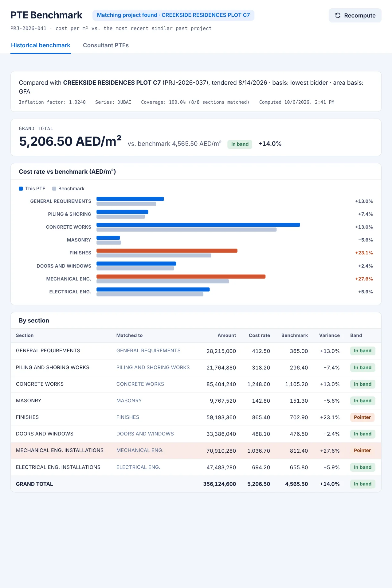Screen dimensions: 392x588
Task: Select the blue CONCRETE WORKS bar in the chart
Action: click(x=198, y=225)
